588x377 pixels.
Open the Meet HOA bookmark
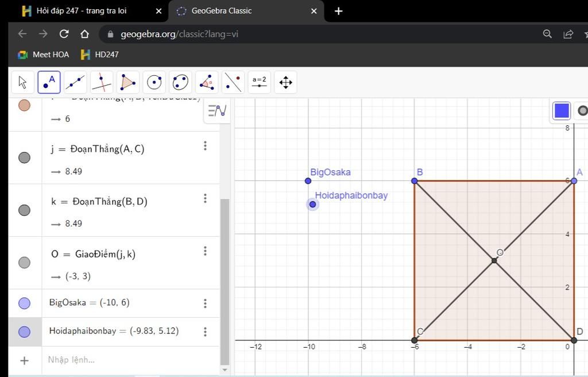pyautogui.click(x=44, y=55)
